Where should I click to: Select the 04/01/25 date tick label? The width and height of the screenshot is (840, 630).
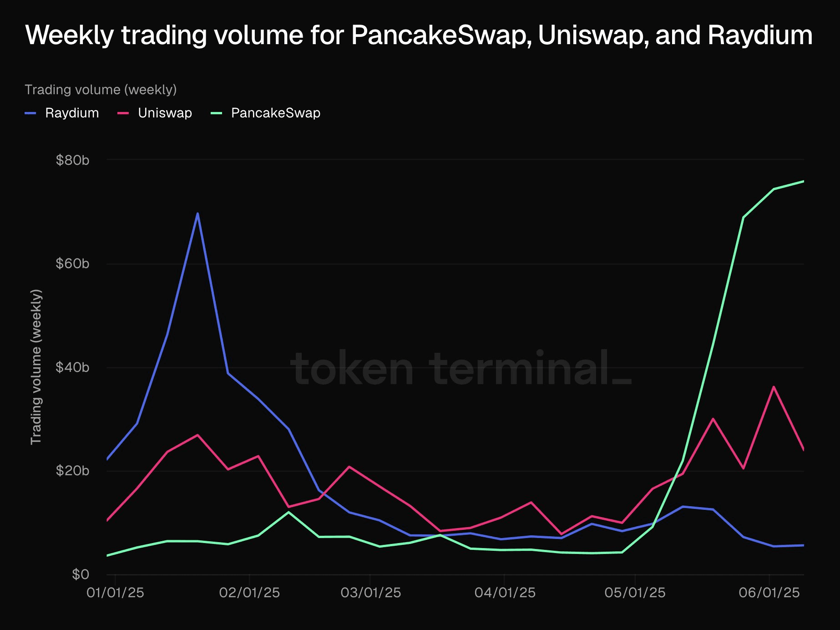click(x=505, y=593)
